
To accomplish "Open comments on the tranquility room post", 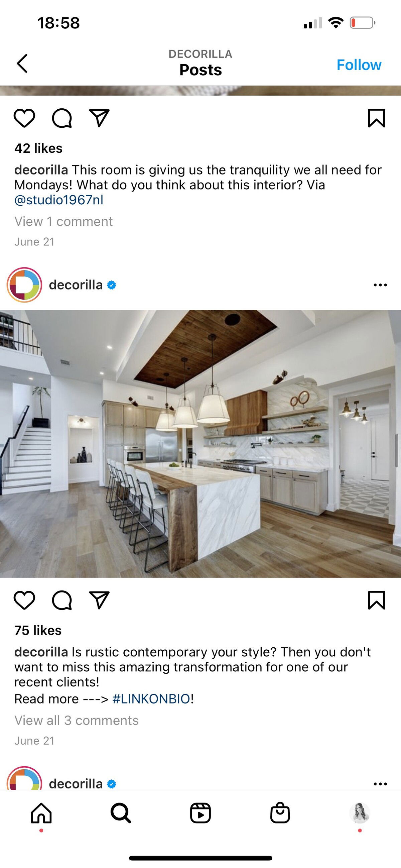I will pyautogui.click(x=62, y=118).
